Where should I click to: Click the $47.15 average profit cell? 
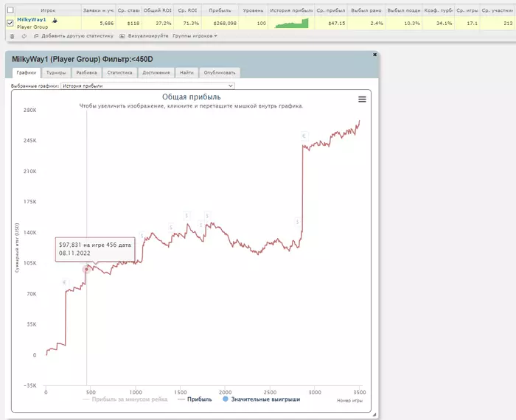pyautogui.click(x=331, y=24)
